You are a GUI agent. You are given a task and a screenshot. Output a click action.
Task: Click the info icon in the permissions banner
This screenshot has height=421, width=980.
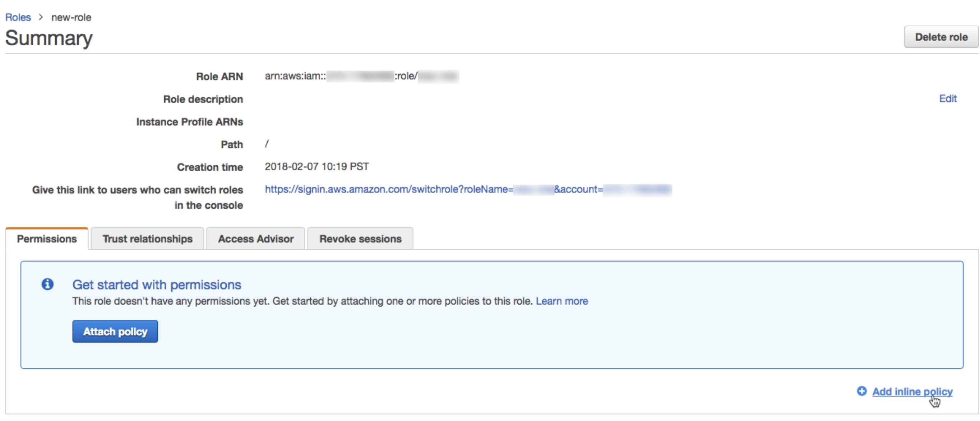[47, 284]
